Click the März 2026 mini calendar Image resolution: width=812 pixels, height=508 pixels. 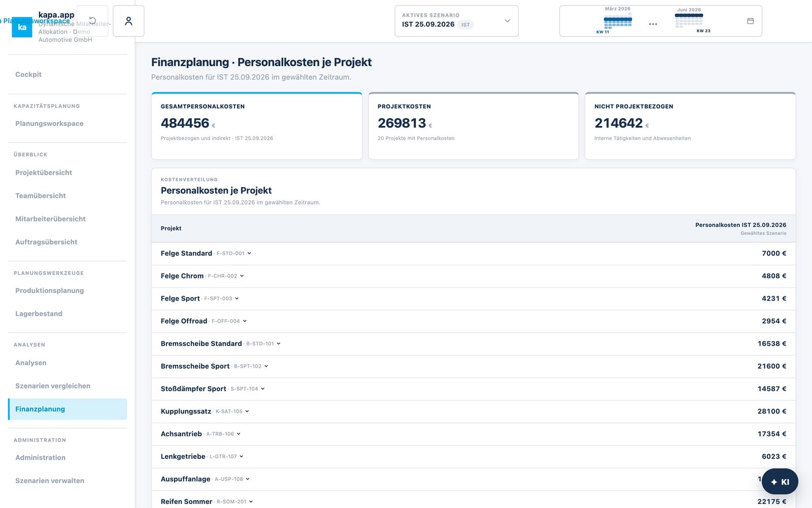click(x=618, y=20)
